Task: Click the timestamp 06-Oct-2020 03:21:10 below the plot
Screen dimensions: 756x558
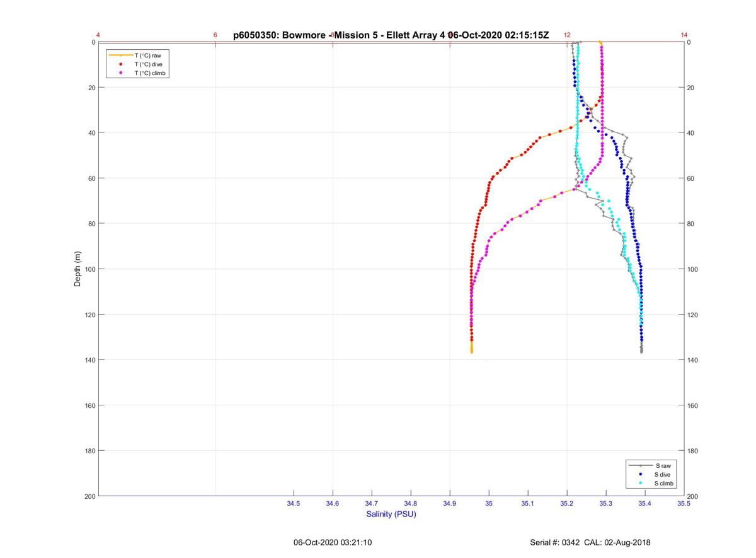Action: pos(333,542)
